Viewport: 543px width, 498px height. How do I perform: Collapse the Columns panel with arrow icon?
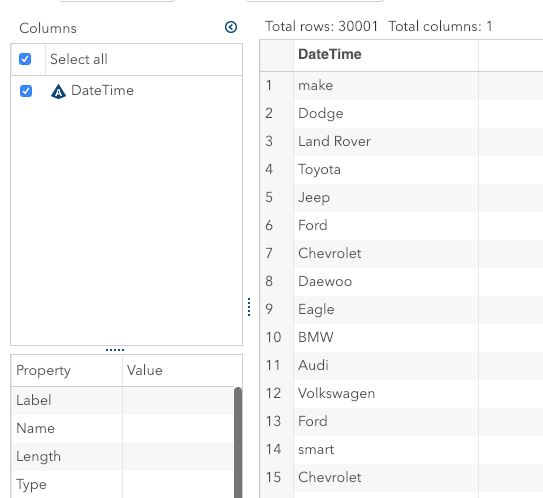[x=231, y=27]
